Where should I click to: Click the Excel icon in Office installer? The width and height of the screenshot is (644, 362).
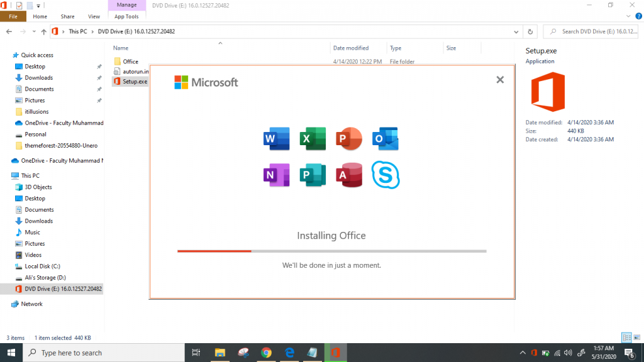click(313, 139)
